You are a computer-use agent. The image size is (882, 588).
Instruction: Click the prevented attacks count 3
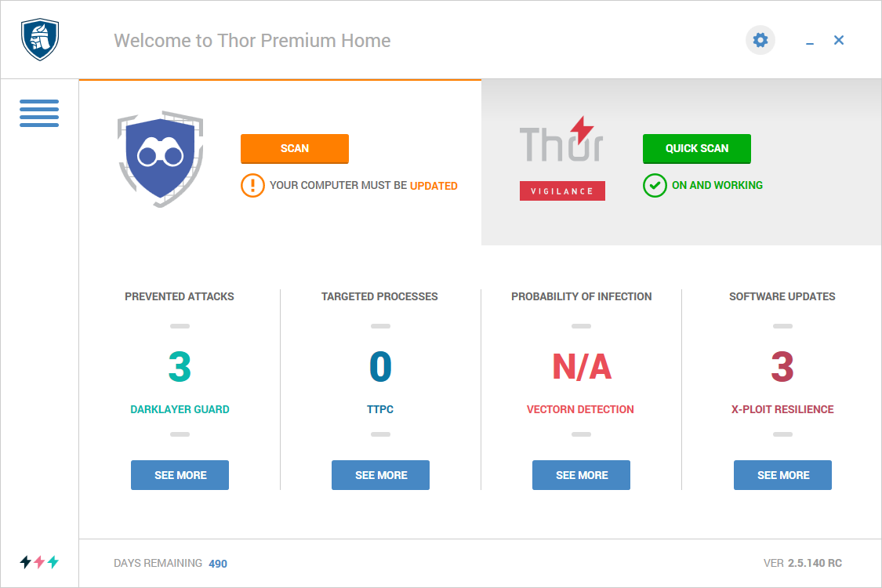[x=180, y=367]
